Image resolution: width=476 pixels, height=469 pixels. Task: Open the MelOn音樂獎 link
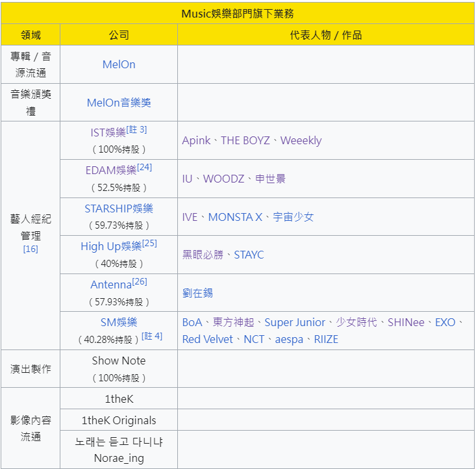tap(119, 103)
